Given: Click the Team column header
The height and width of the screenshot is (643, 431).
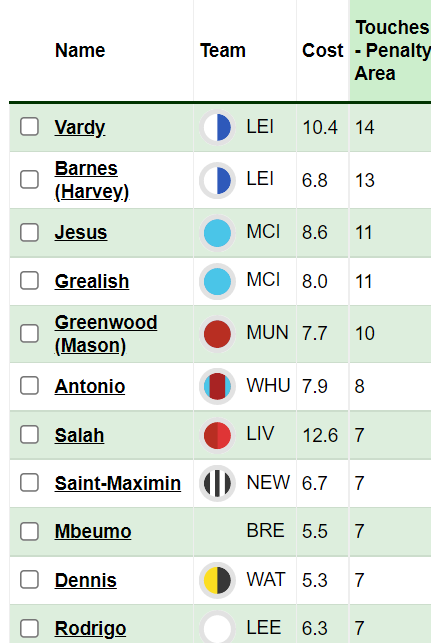Looking at the screenshot, I should pos(223,50).
